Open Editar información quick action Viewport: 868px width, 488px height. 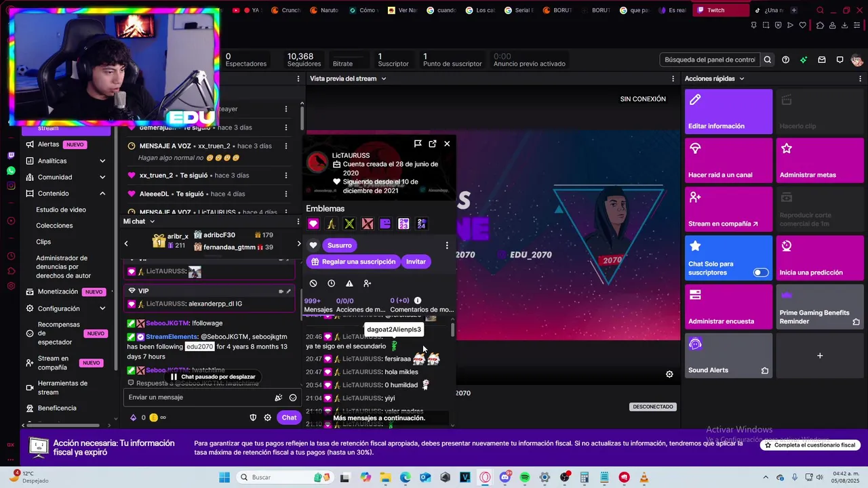(728, 112)
